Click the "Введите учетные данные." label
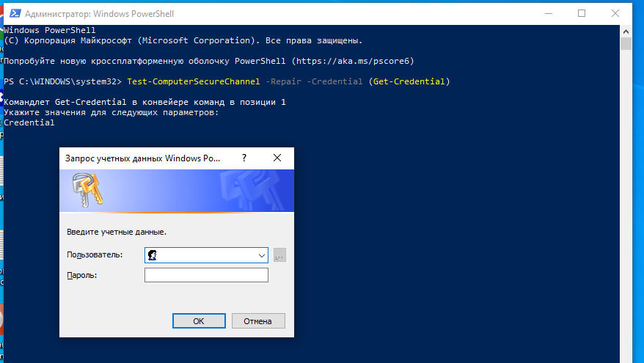Viewport: 644px width, 363px height. (117, 232)
